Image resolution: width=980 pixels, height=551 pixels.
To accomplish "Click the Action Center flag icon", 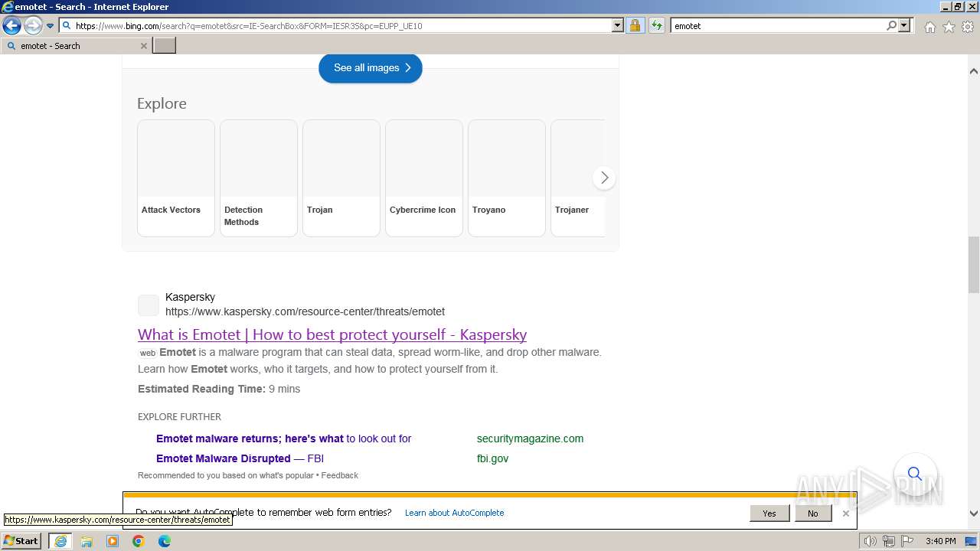I will tap(906, 541).
